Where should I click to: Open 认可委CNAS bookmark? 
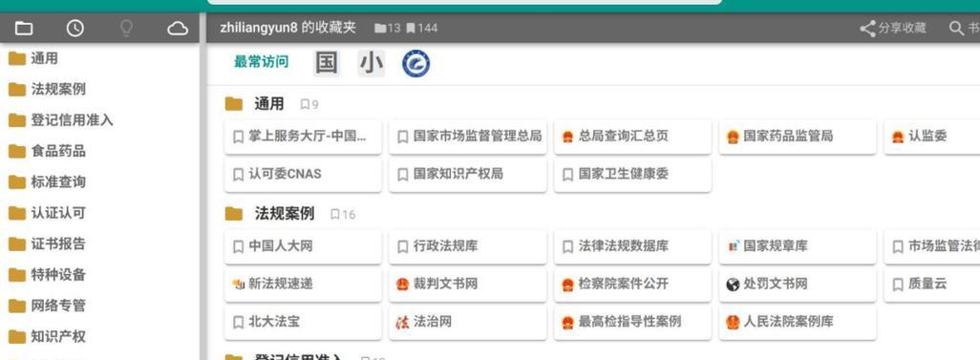303,175
